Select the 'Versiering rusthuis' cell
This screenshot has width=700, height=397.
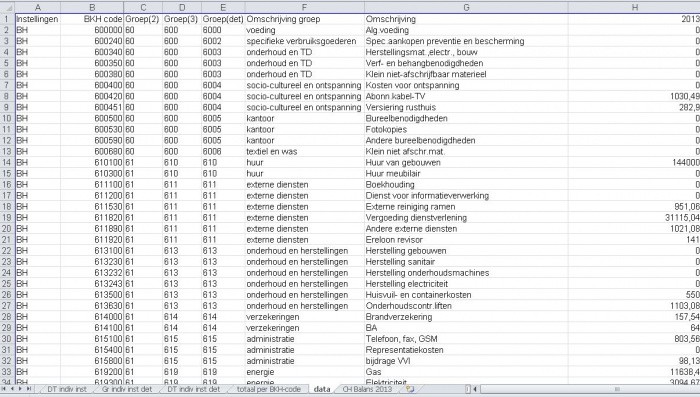(466, 107)
